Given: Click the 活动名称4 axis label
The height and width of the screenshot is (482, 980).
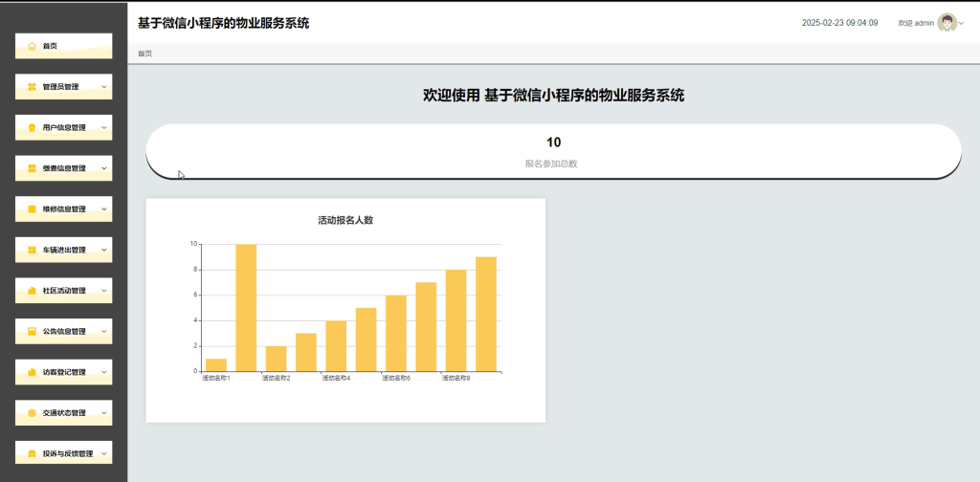Looking at the screenshot, I should (336, 379).
